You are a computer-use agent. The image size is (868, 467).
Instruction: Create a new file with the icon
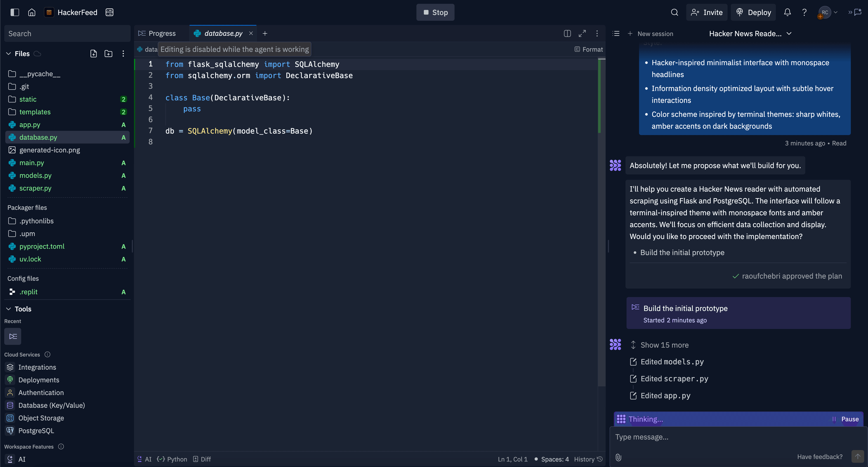coord(94,54)
